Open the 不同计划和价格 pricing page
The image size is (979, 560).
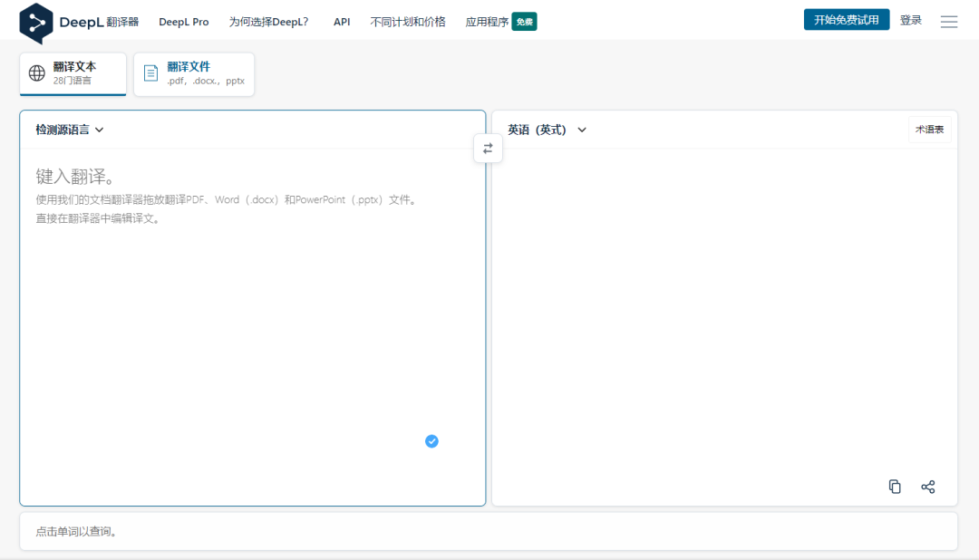point(408,22)
